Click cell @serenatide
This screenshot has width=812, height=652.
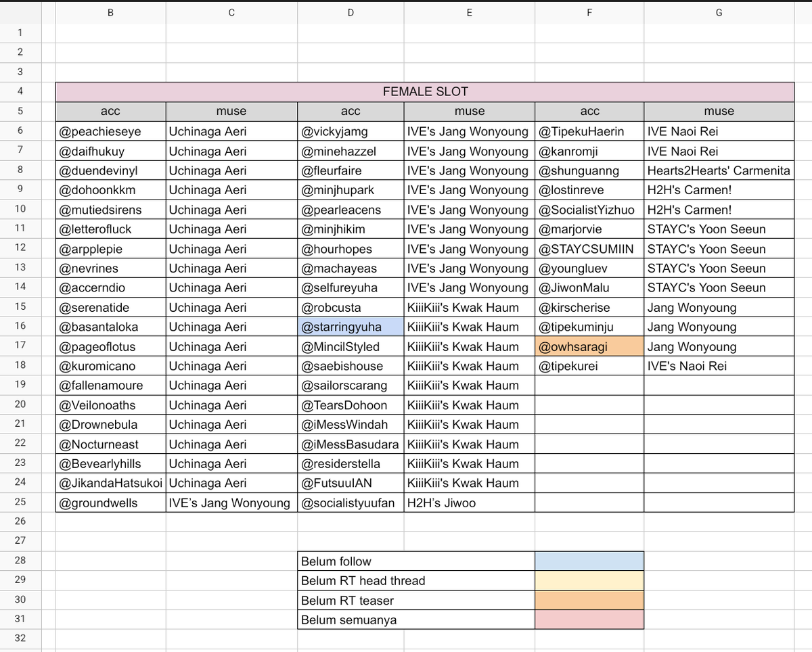pyautogui.click(x=111, y=307)
